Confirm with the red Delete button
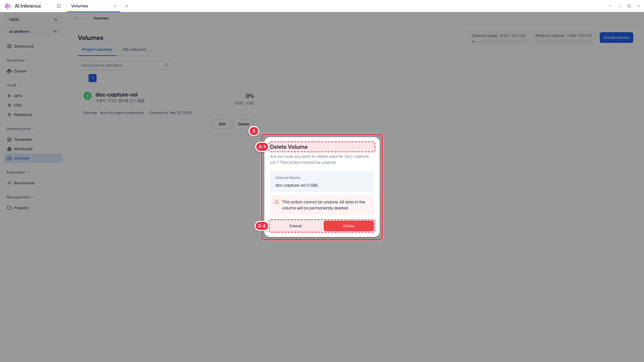The width and height of the screenshot is (644, 362). 349,226
